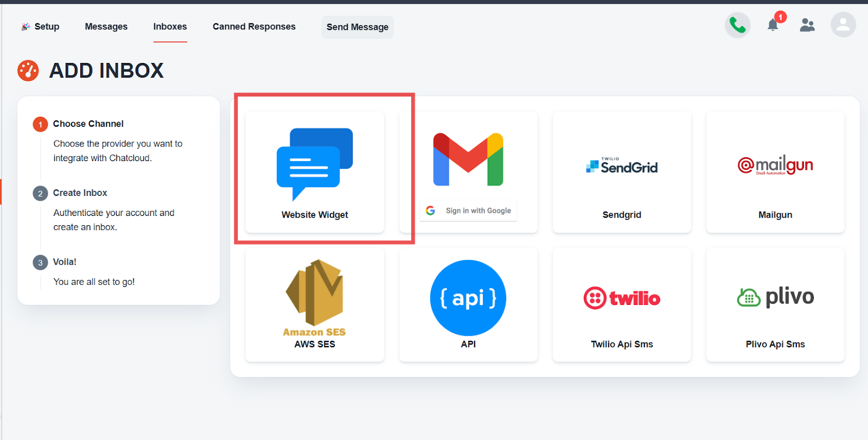The image size is (868, 440).
Task: Click the Sendgrid label
Action: point(622,215)
